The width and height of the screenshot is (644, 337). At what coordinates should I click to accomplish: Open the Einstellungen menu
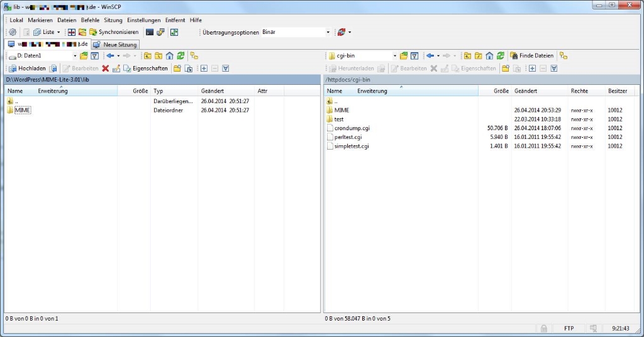[x=143, y=20]
